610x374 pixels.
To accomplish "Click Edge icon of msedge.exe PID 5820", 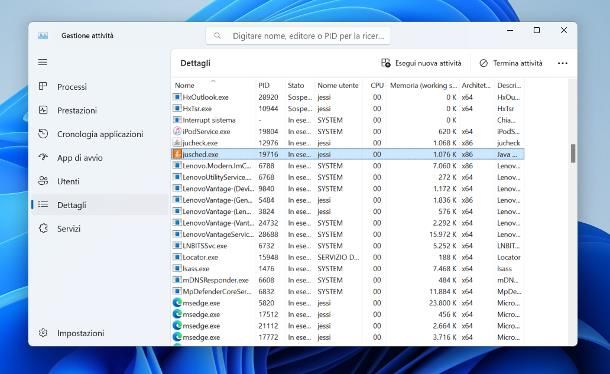I will point(177,302).
